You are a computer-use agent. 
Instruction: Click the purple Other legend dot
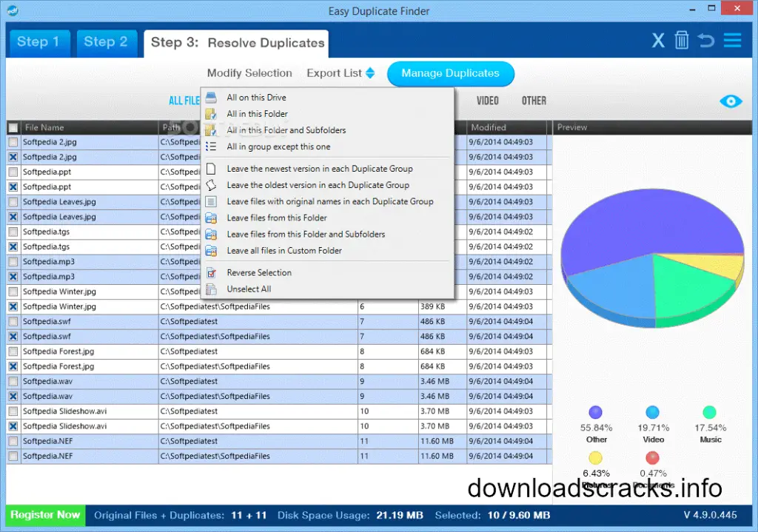[x=596, y=412]
